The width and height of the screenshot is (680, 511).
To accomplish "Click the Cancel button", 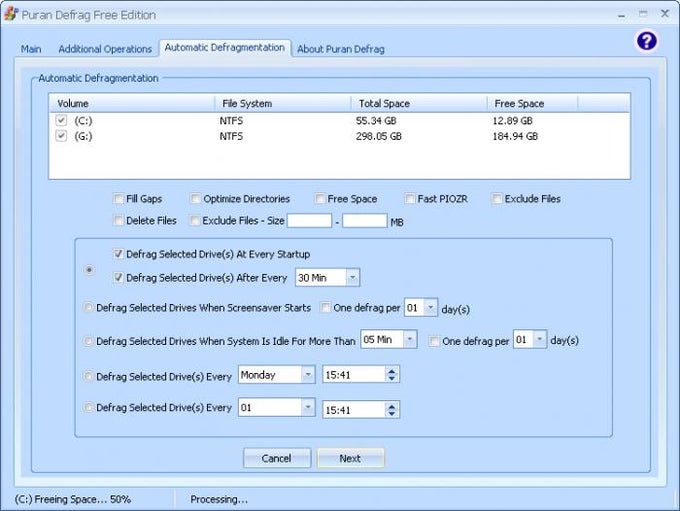I will point(277,458).
